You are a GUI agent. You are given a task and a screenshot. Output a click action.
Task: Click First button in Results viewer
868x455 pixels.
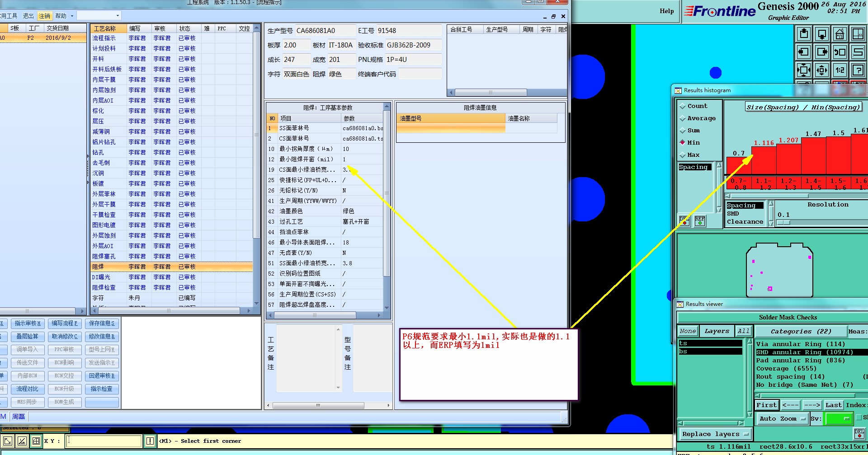coord(767,405)
